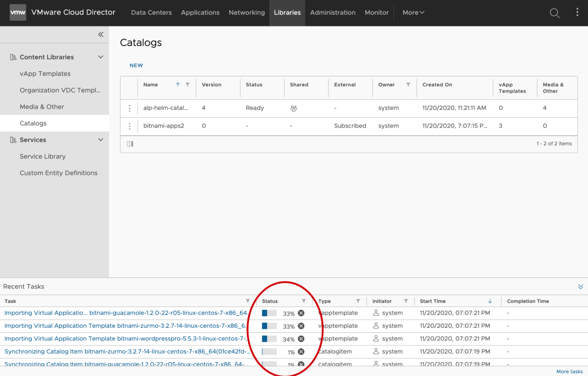The height and width of the screenshot is (376, 588).
Task: Go to the Administration tab
Action: tap(332, 13)
